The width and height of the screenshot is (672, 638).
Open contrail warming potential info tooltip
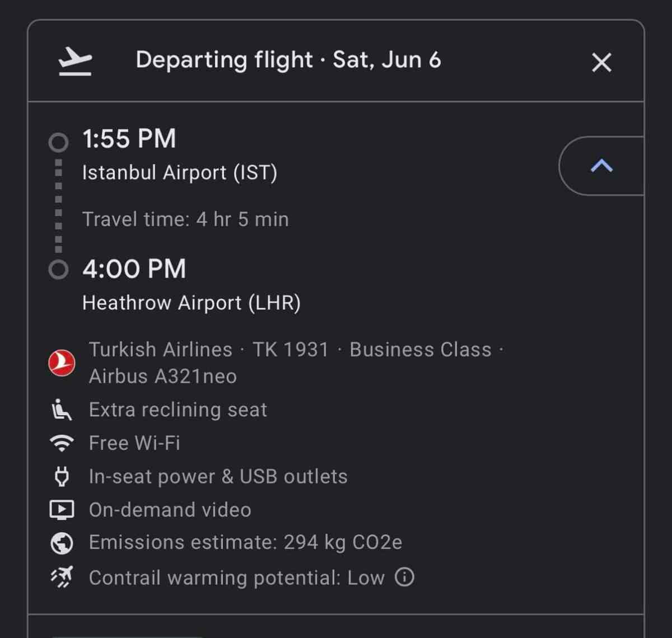404,577
